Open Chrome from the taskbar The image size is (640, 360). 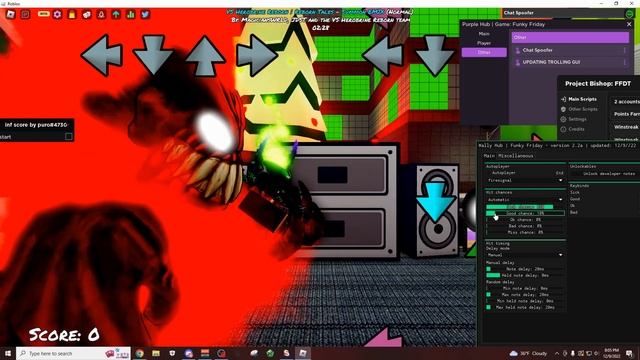140,353
